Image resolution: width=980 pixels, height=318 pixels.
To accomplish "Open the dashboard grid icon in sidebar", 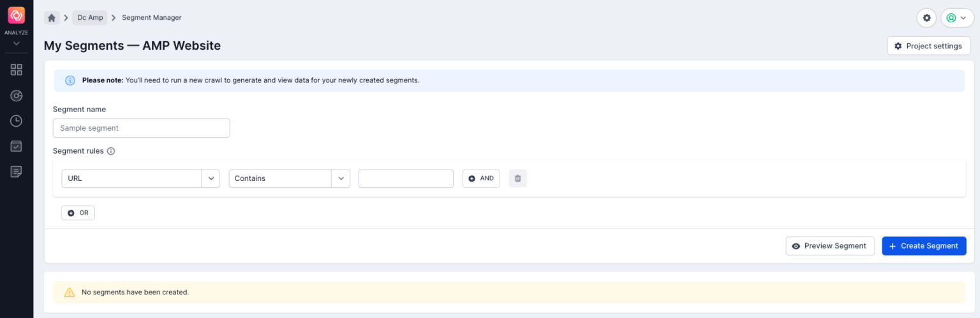I will coord(17,70).
